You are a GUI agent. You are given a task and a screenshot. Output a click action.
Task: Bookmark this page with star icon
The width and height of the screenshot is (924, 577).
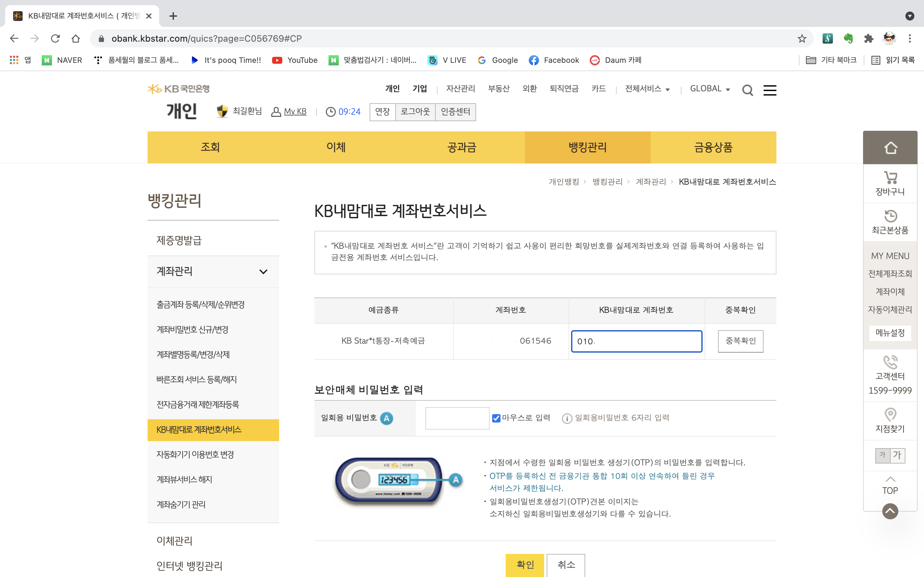point(802,38)
